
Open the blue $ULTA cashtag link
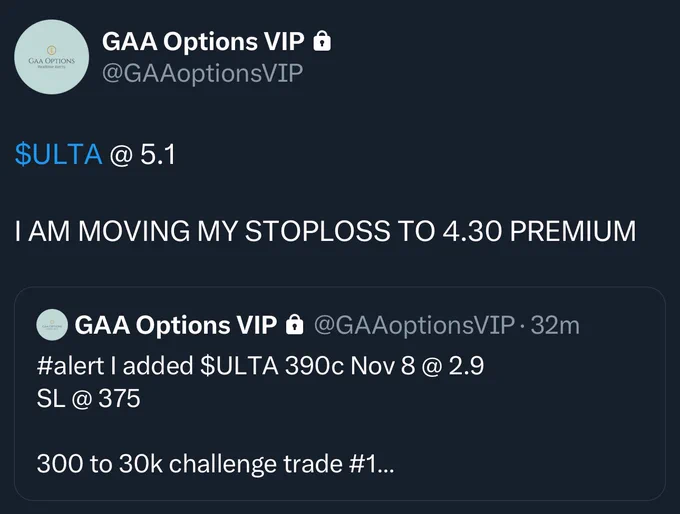tap(59, 154)
